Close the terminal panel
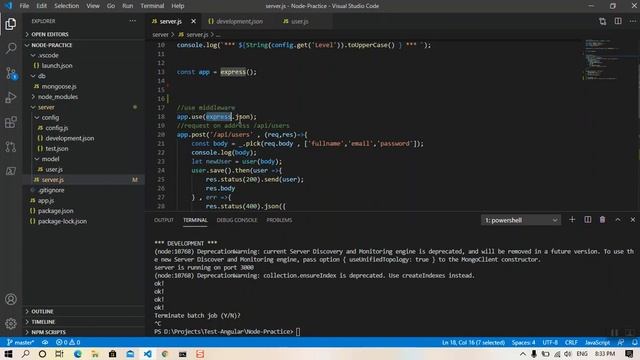 pos(633,220)
